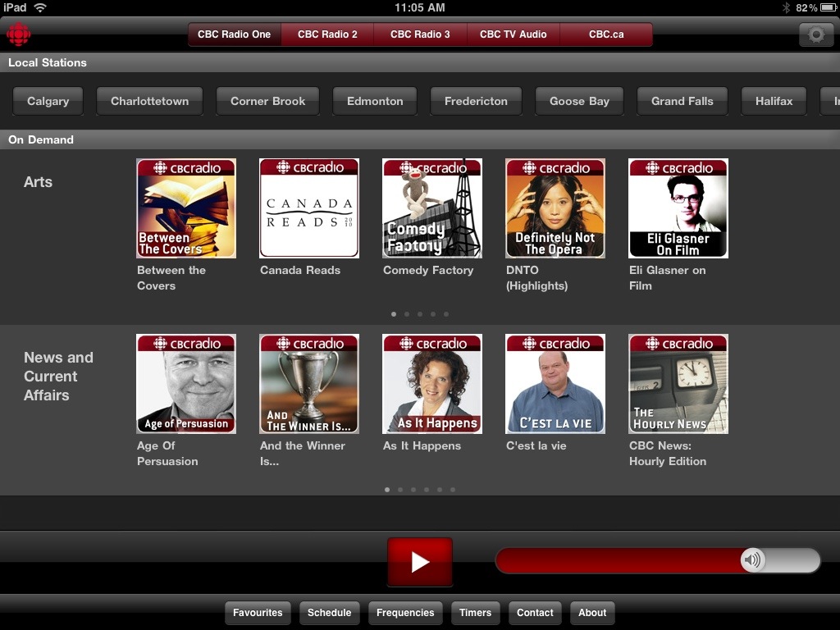840x630 pixels.
Task: Open the Between the Covers show artwork
Action: pos(186,208)
